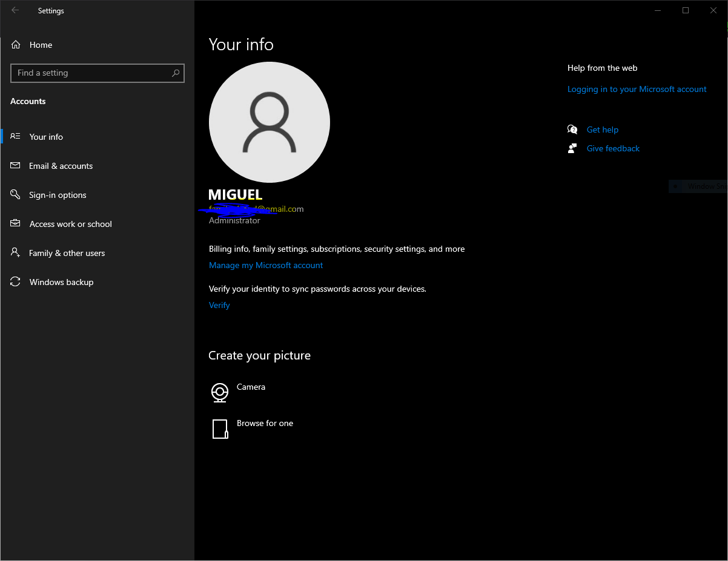
Task: Open Logging in to your Microsoft account
Action: 637,89
